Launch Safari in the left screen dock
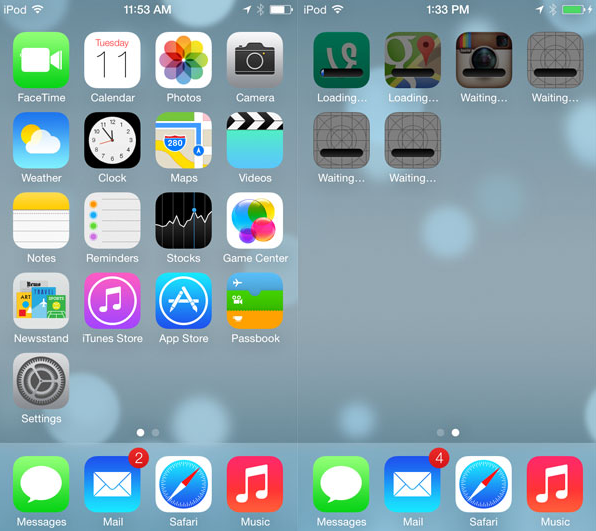596x531 pixels. coord(184,484)
